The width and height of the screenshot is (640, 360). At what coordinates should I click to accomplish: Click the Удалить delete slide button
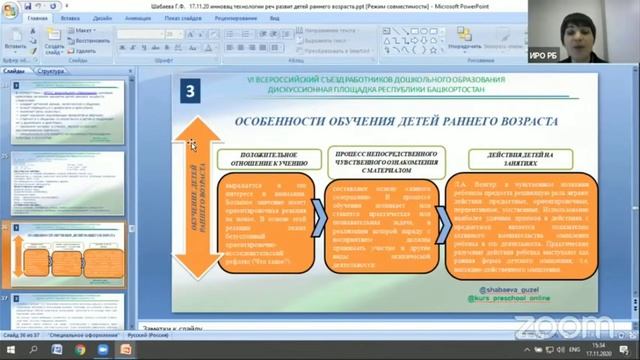(x=82, y=51)
